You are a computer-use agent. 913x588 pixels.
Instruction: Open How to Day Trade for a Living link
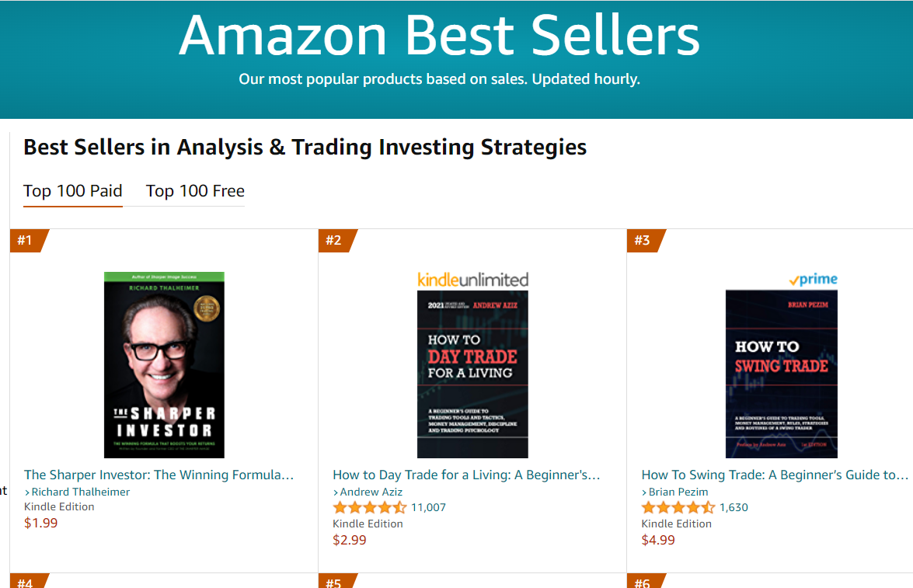(466, 475)
